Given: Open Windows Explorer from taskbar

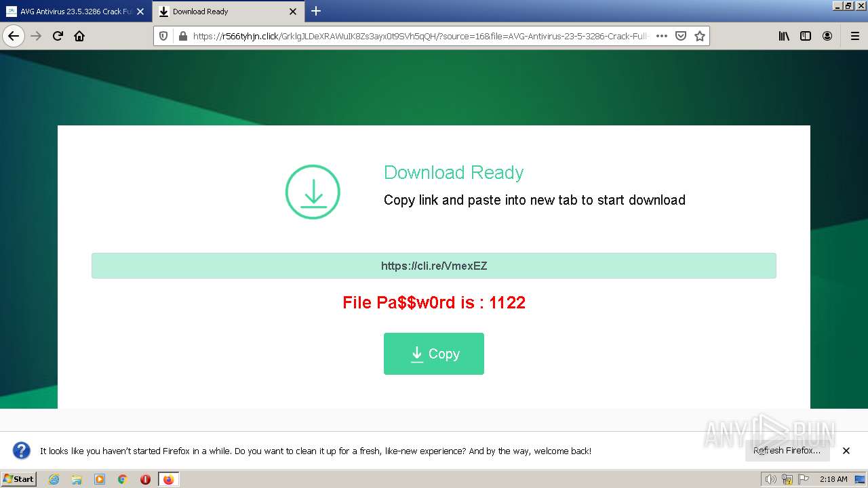Looking at the screenshot, I should [x=77, y=479].
